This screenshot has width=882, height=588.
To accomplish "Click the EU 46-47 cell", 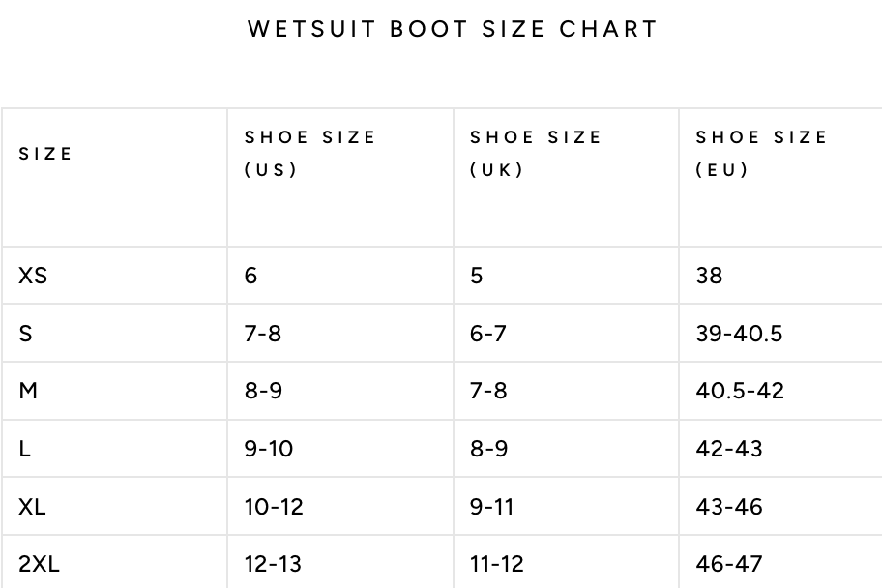I will click(729, 563).
